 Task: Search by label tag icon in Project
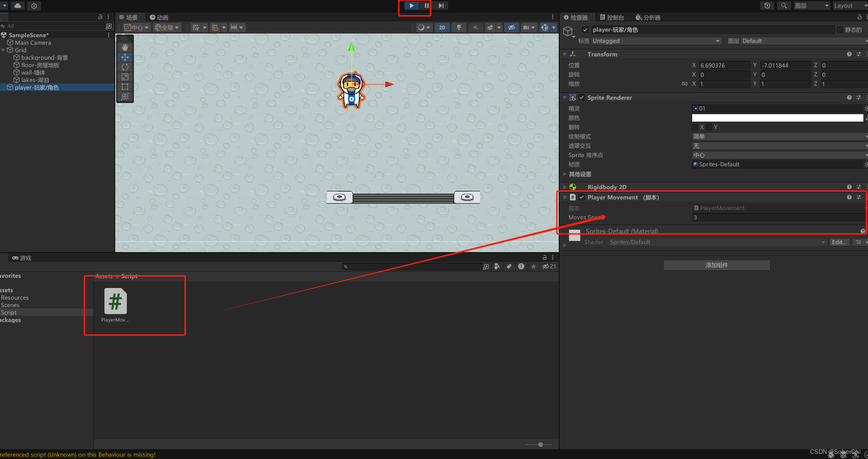[x=509, y=267]
